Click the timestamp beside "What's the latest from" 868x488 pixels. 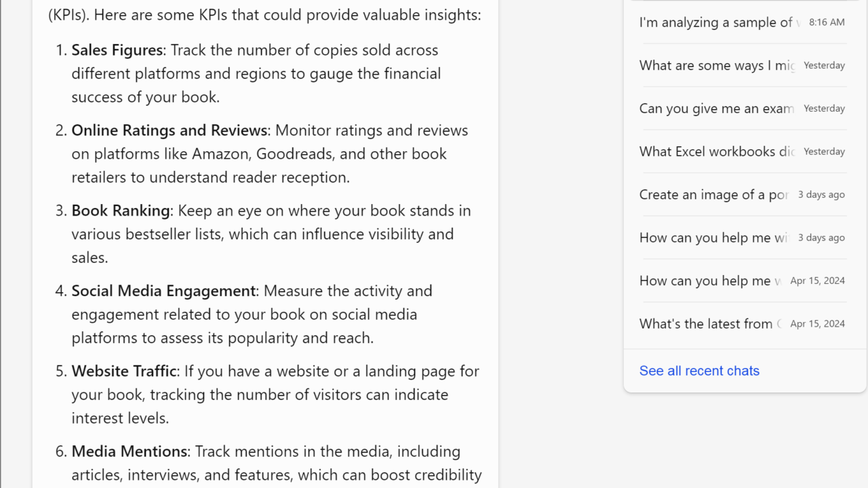[x=817, y=324]
